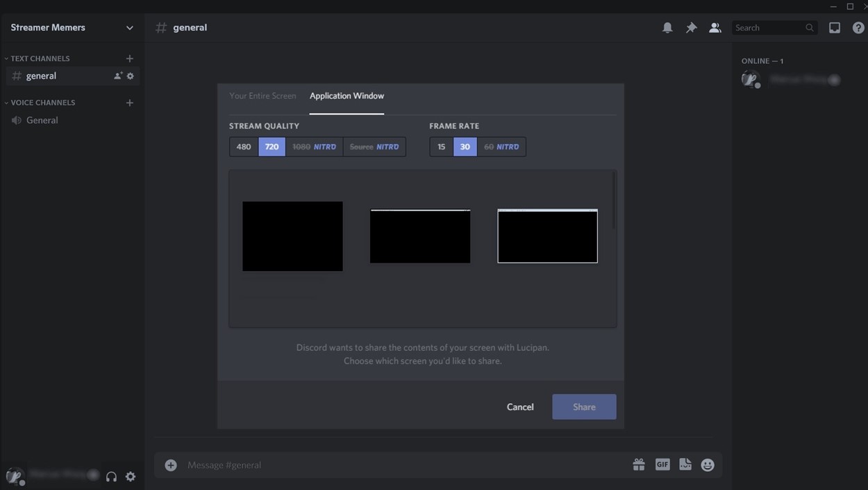Click the window list scrollbar
Viewport: 868px width, 490px height.
(613, 202)
